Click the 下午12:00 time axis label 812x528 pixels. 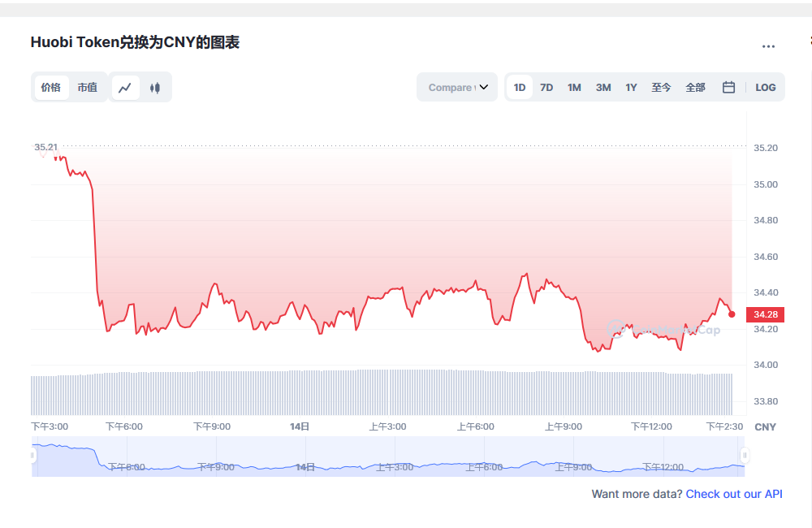tap(651, 426)
